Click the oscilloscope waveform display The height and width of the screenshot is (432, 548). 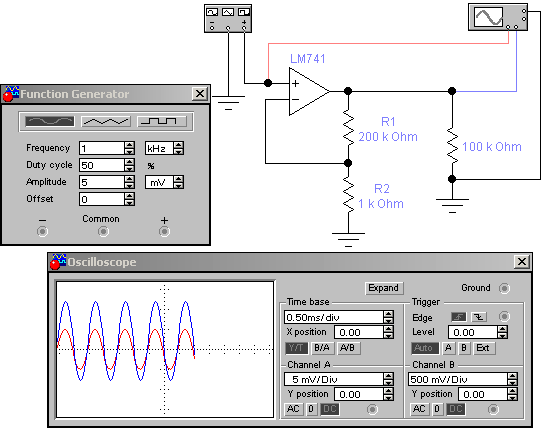[165, 349]
